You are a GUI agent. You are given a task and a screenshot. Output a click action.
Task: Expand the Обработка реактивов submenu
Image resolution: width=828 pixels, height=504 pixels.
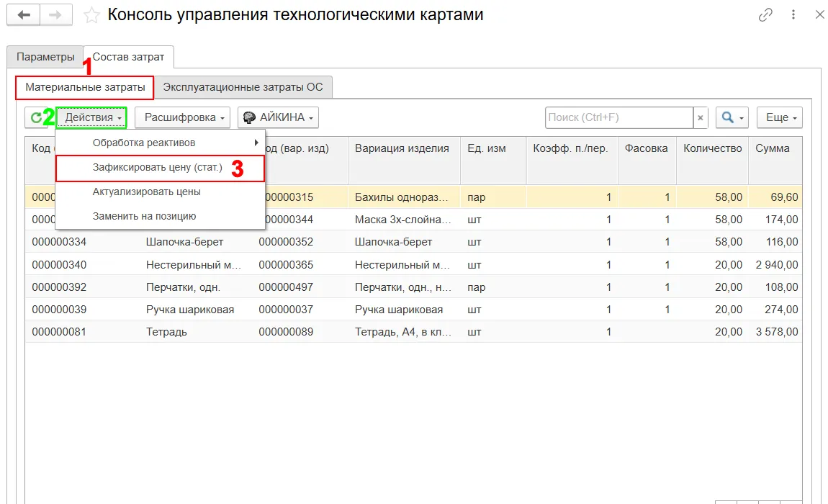160,143
